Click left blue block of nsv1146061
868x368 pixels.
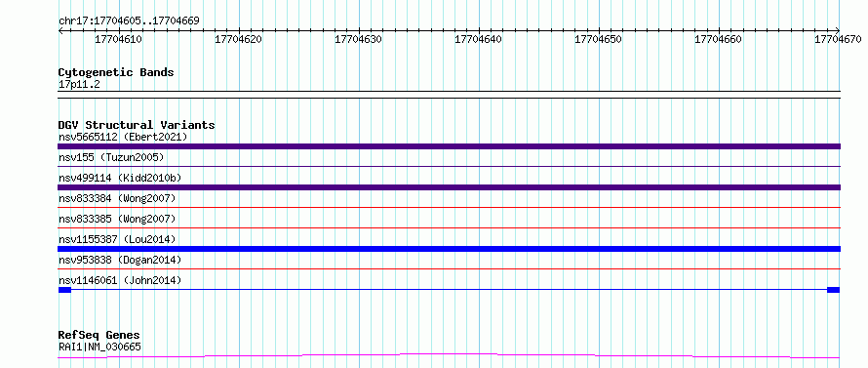tap(64, 290)
